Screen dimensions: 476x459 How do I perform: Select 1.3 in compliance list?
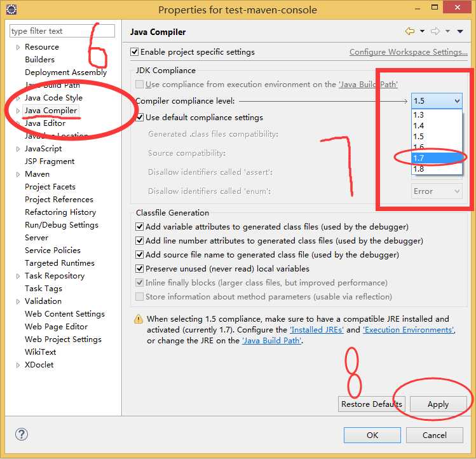(x=437, y=115)
